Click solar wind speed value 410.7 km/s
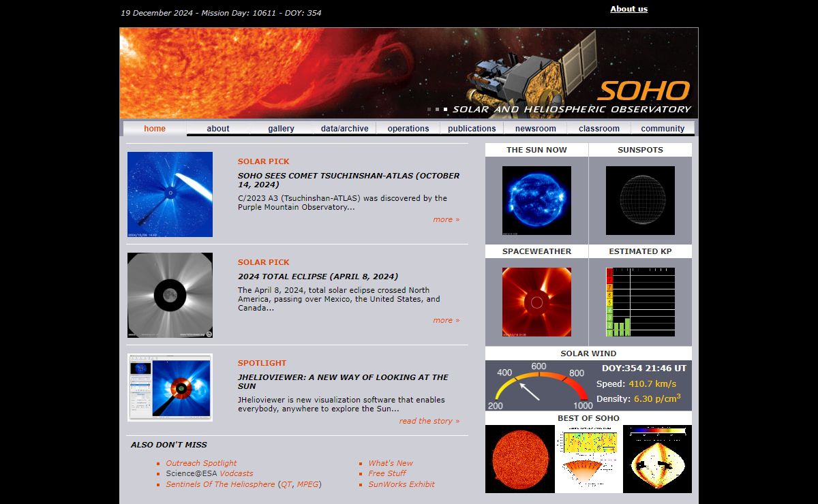818x504 pixels. pos(652,384)
